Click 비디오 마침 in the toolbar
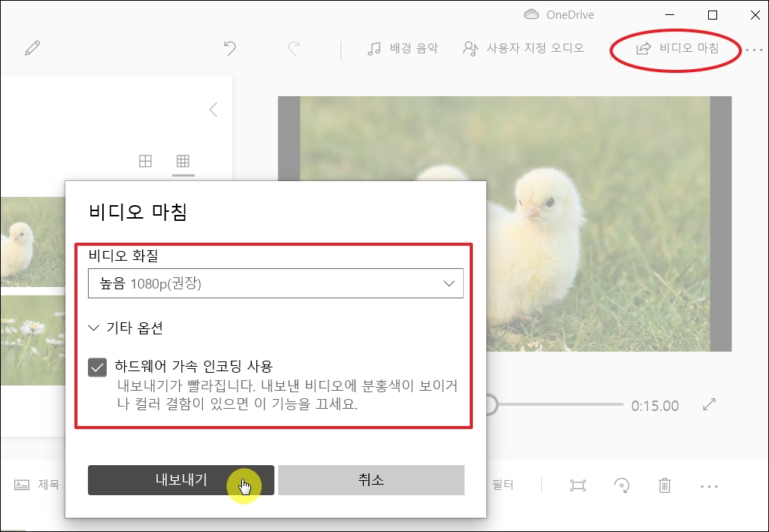The height and width of the screenshot is (532, 769). click(x=677, y=48)
